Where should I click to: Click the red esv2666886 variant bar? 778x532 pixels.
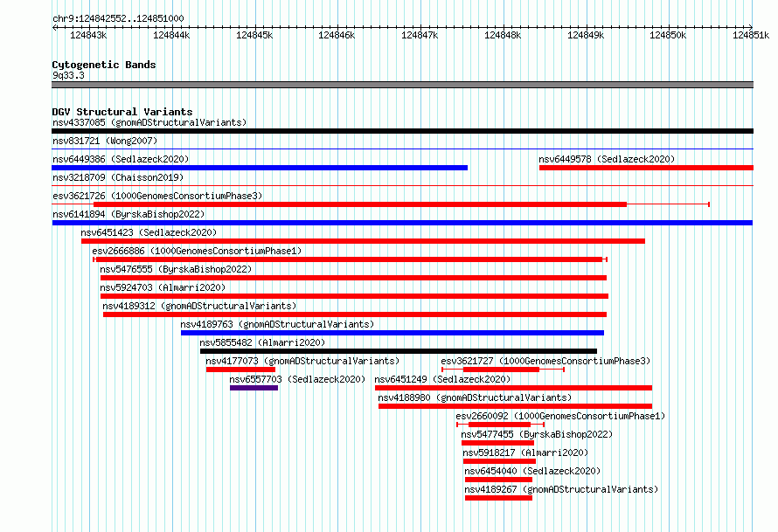(x=349, y=259)
